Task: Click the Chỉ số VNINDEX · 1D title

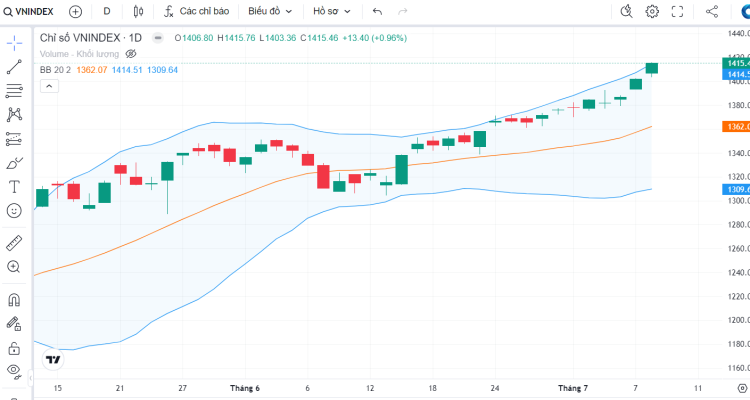Action: tap(90, 38)
